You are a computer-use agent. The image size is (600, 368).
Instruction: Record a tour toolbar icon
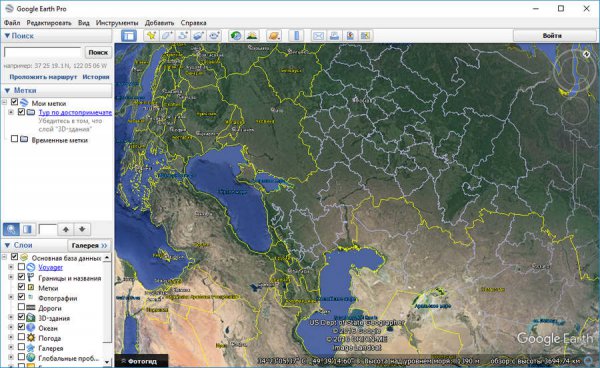[214, 36]
